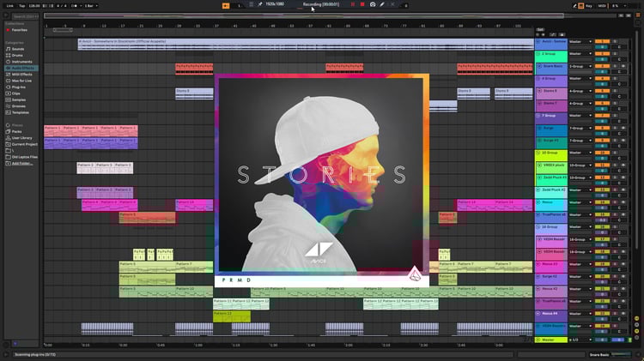
Task: Click the 1:00 marker on the bottom time ruler
Action: pos(198,346)
